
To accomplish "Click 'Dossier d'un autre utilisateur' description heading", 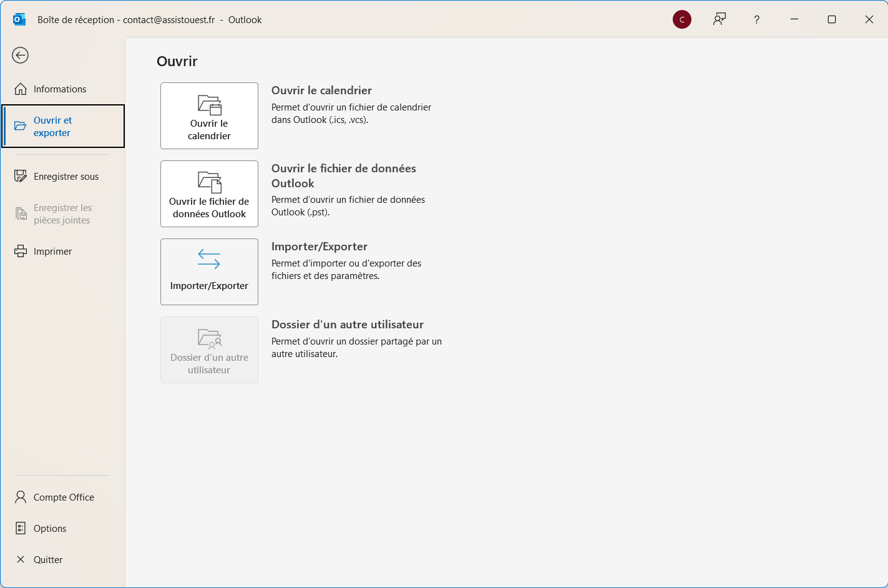I will coord(348,325).
